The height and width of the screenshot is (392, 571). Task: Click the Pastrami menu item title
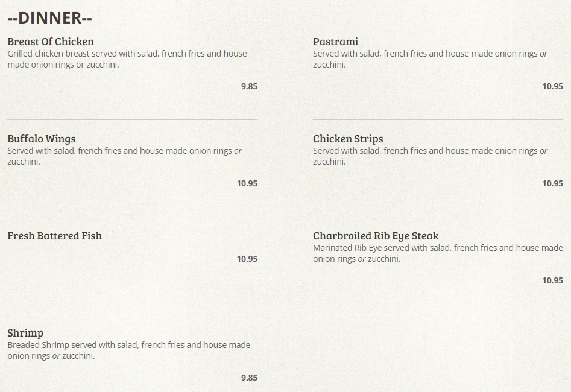pyautogui.click(x=335, y=42)
